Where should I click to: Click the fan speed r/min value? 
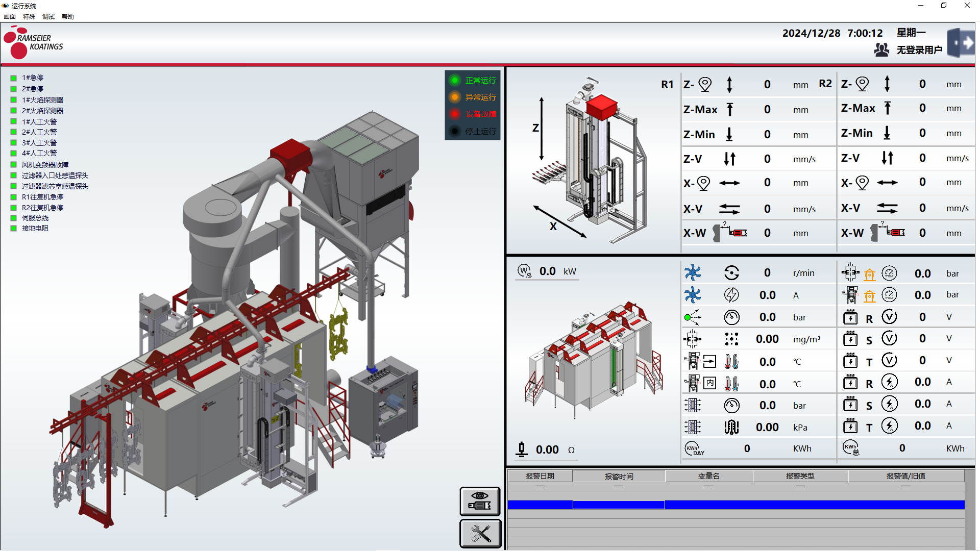(767, 273)
